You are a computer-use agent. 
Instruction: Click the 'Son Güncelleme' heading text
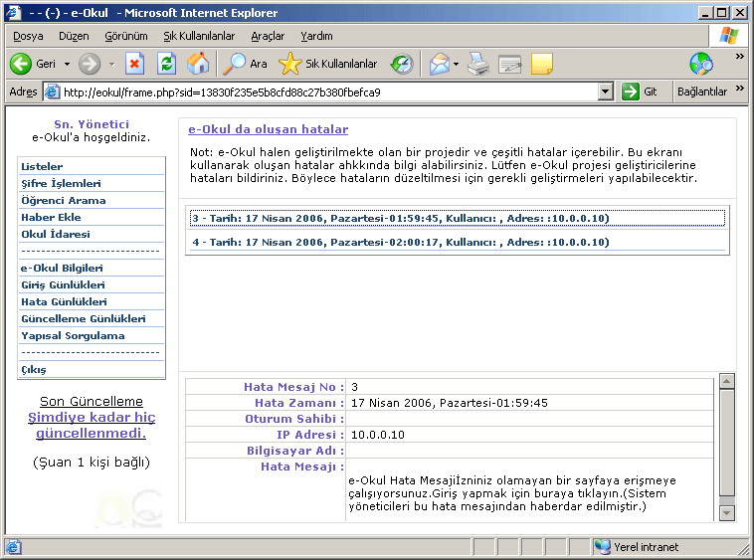coord(92,402)
